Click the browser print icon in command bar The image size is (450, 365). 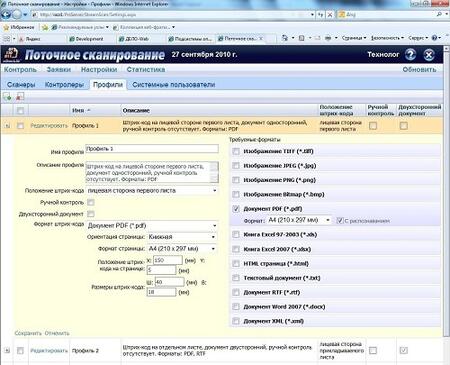click(x=328, y=38)
